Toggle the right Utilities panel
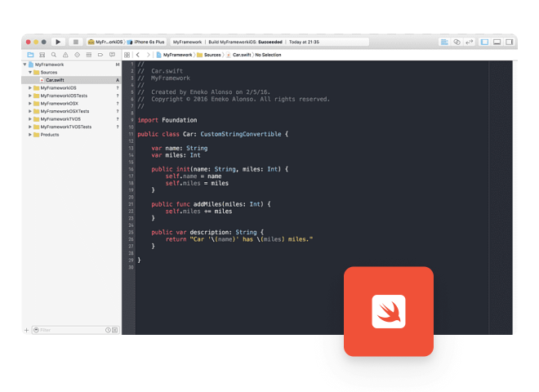This screenshot has height=392, width=539. click(x=509, y=42)
